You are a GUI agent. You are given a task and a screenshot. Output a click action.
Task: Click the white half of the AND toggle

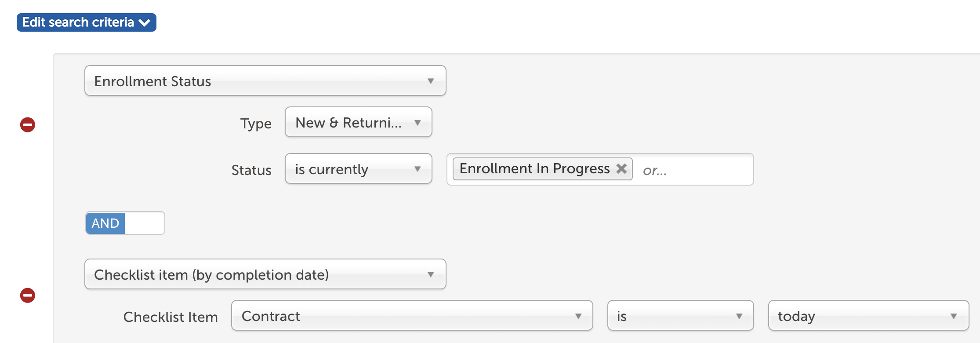tap(145, 223)
